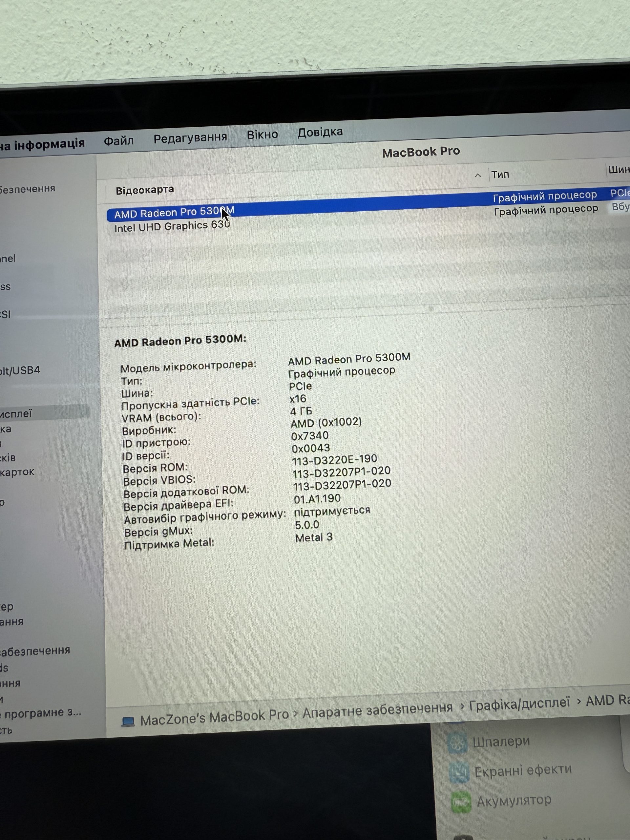Click the AMD Radeon Pro 5300M detail heading
This screenshot has height=840, width=630.
tap(180, 341)
